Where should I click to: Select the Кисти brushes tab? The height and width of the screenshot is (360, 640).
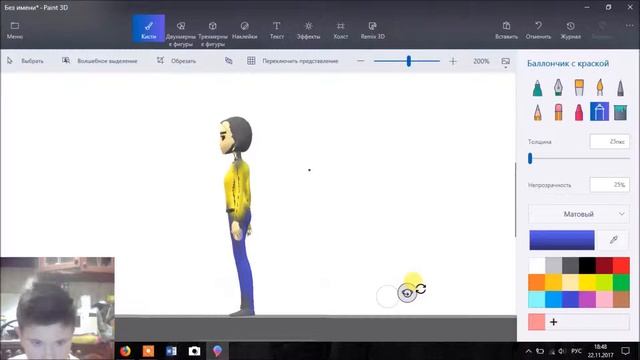(x=149, y=29)
